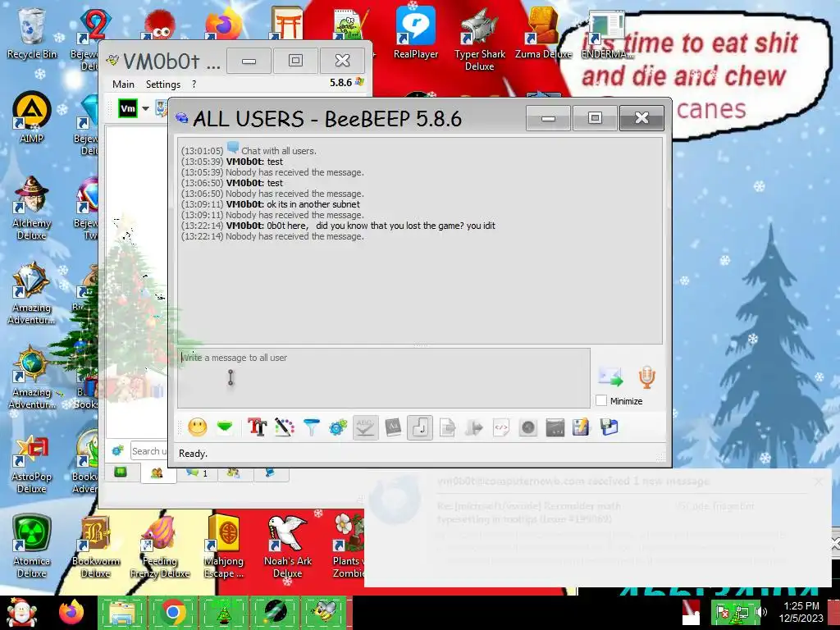Click the greyed send folder arrow icon

pyautogui.click(x=474, y=427)
